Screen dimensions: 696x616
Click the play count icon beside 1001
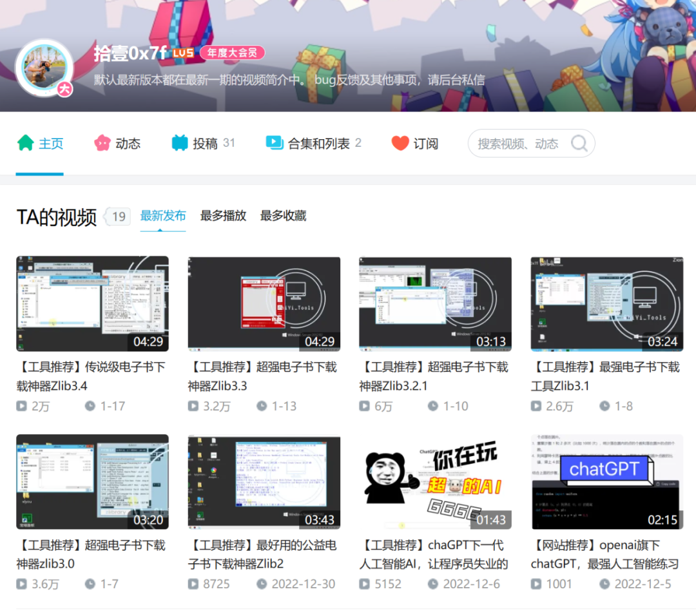coord(536,584)
